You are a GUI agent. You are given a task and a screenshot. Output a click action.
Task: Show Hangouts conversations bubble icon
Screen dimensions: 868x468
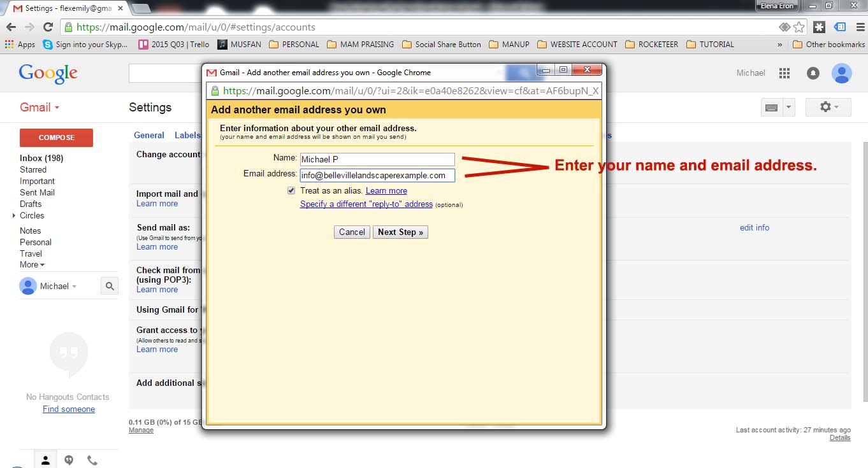click(69, 460)
